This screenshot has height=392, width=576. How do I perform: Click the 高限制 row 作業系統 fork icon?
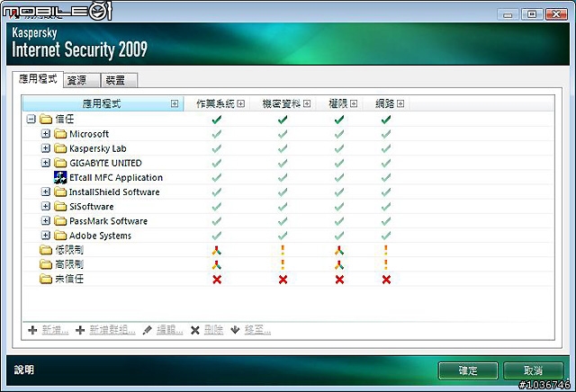click(217, 264)
